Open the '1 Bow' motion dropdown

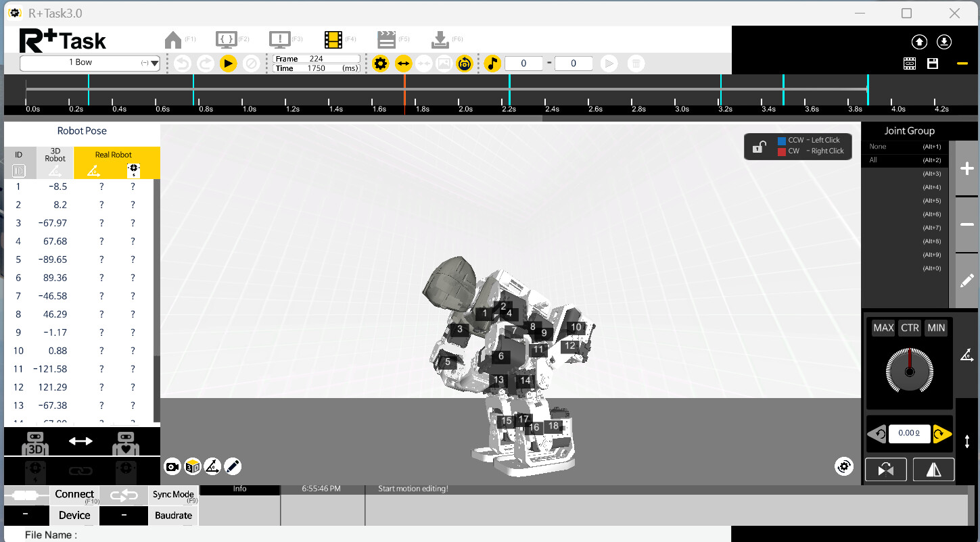tap(89, 63)
